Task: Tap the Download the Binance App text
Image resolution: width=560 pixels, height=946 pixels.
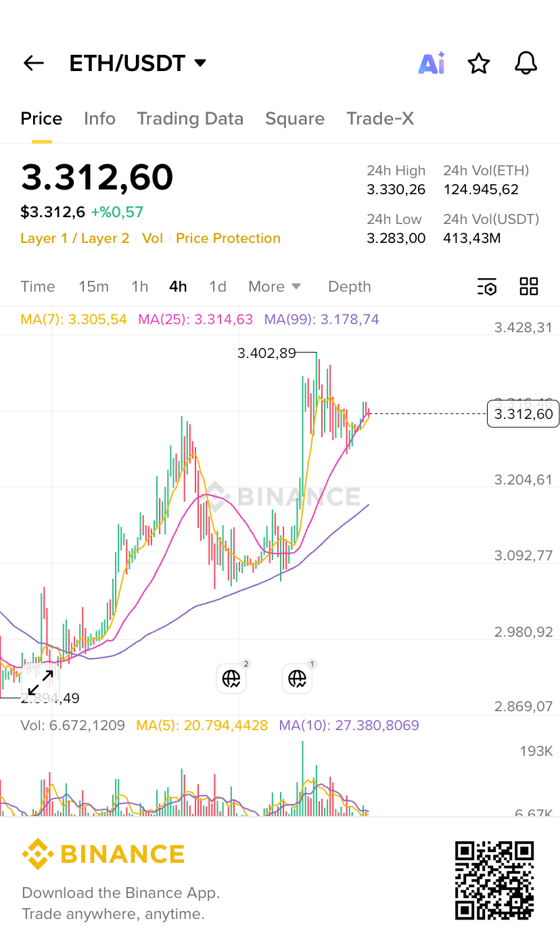Action: coord(121,893)
